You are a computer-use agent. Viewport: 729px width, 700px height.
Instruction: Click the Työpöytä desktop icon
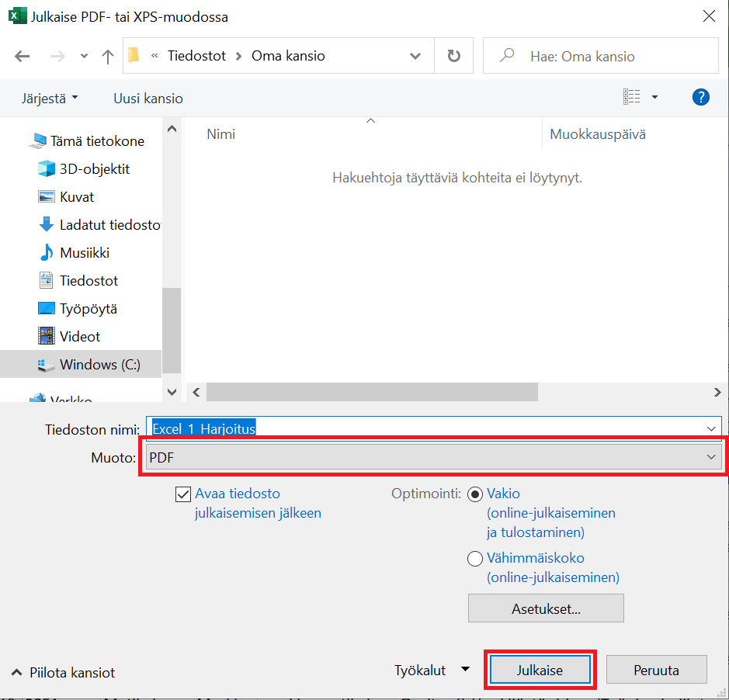point(46,308)
